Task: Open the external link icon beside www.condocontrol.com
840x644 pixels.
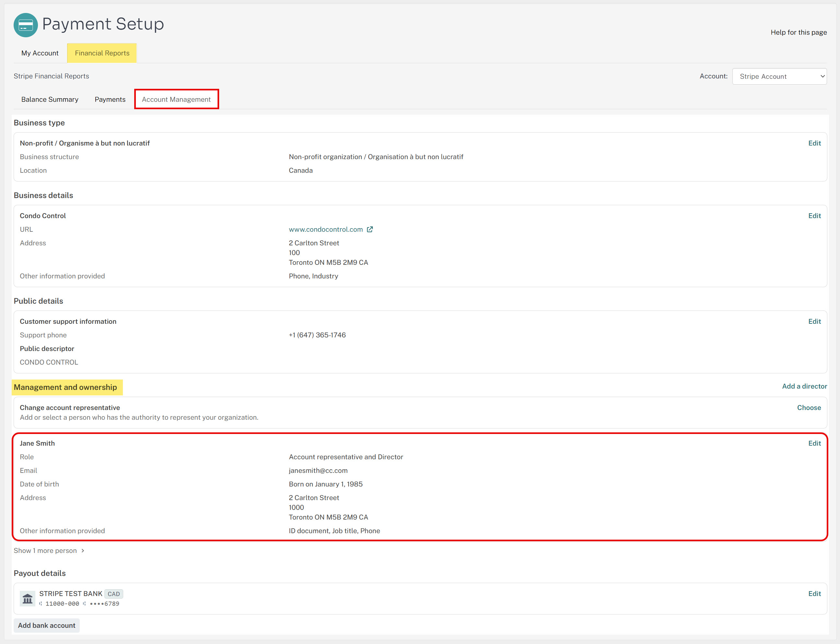Action: click(x=370, y=229)
